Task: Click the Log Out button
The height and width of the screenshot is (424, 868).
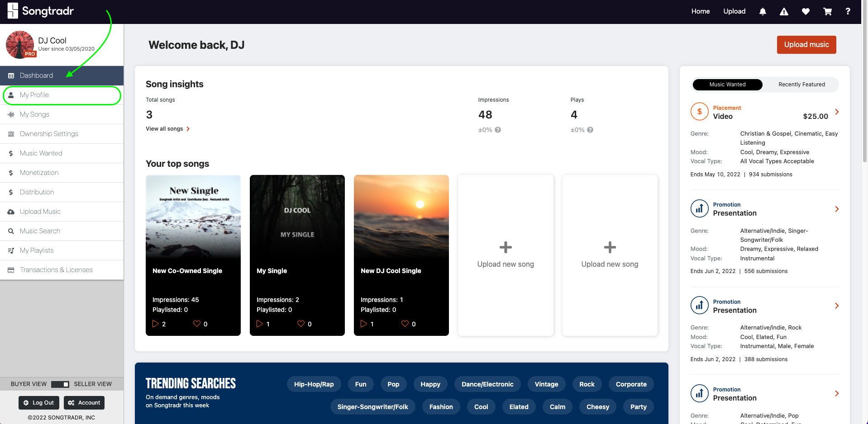Action: [x=39, y=403]
